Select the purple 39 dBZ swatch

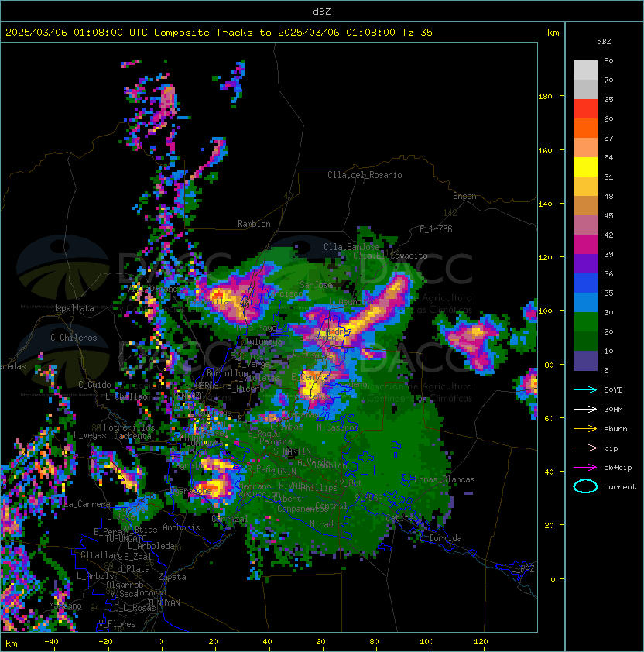[x=585, y=263]
